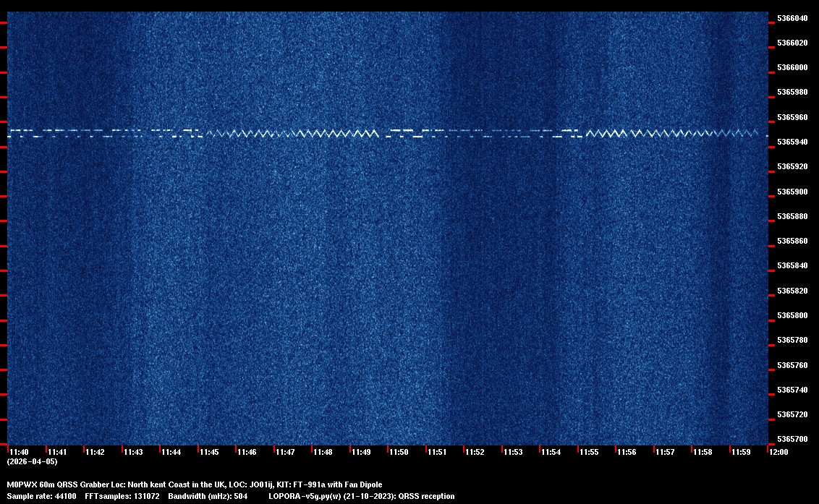Select the 11:58 time marker
The height and width of the screenshot is (504, 819).
pos(703,452)
